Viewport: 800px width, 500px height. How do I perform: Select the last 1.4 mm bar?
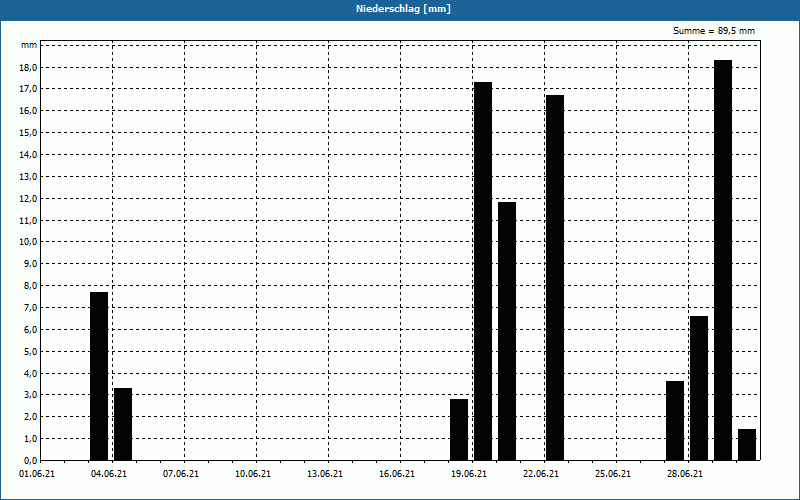(x=747, y=445)
